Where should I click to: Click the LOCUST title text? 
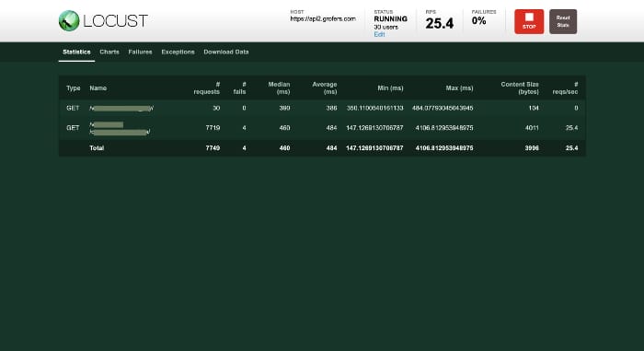click(x=115, y=21)
